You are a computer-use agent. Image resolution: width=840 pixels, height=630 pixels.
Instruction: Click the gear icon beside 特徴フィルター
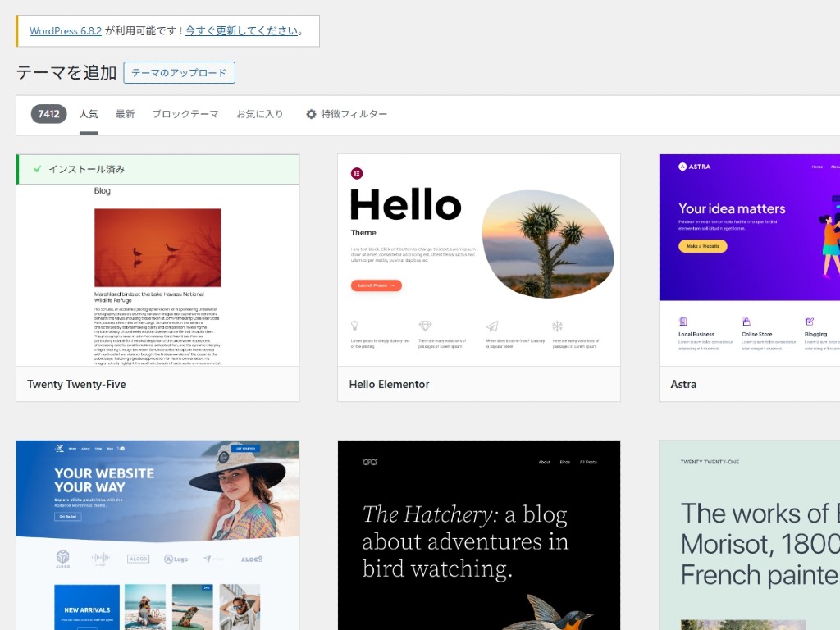(x=311, y=114)
